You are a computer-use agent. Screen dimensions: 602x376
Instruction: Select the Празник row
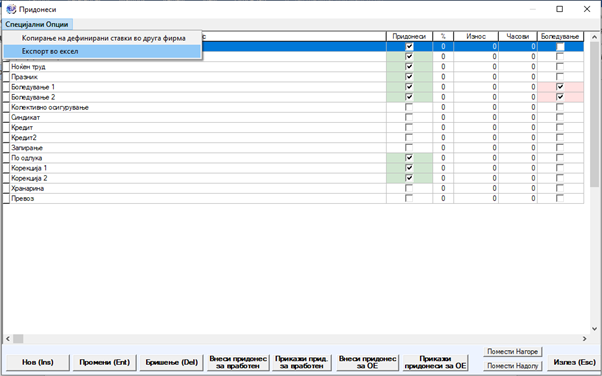coord(293,77)
